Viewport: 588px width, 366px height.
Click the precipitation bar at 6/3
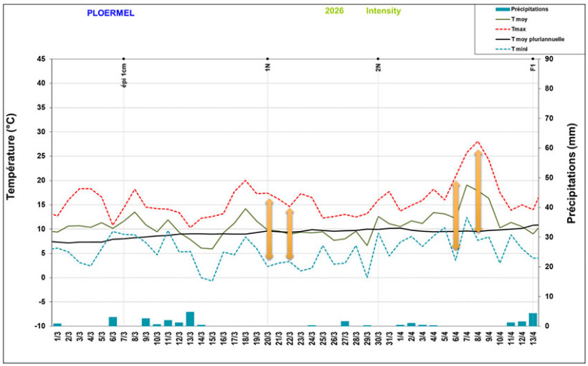[x=113, y=321]
